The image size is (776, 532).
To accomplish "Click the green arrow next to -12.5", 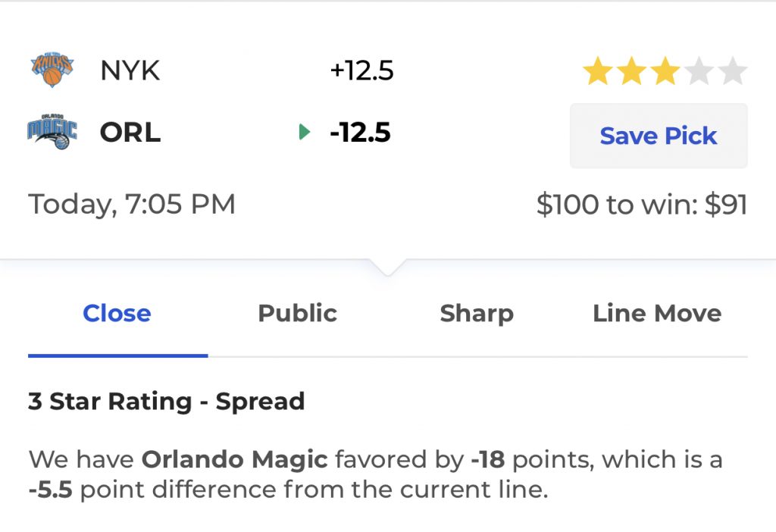I will 305,132.
